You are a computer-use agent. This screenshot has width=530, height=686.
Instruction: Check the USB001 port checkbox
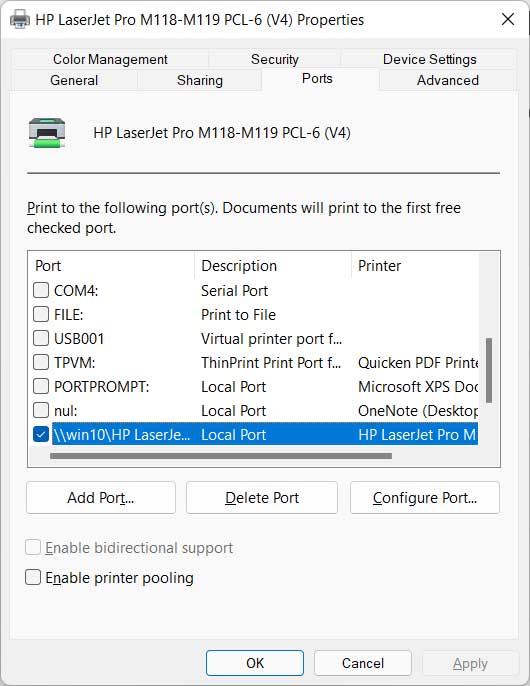tap(41, 338)
